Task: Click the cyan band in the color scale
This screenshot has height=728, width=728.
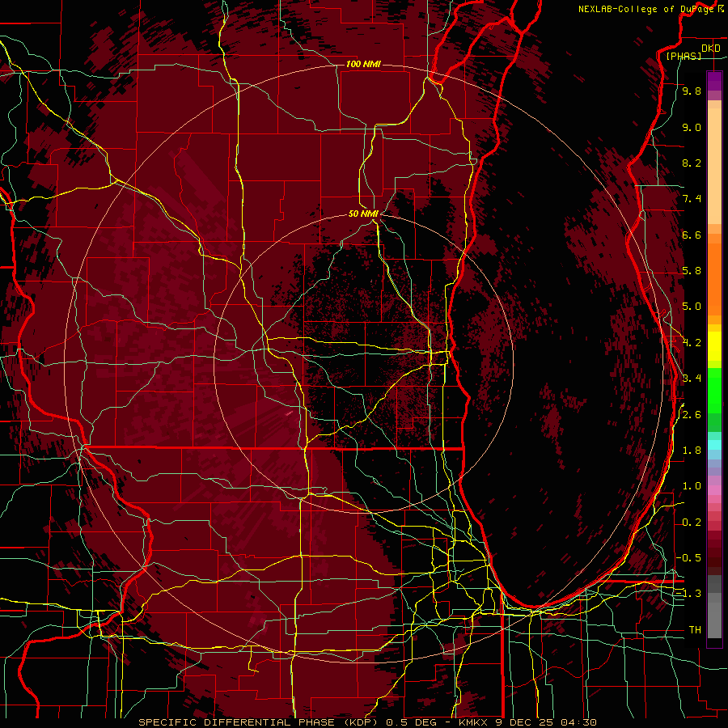Action: (714, 445)
